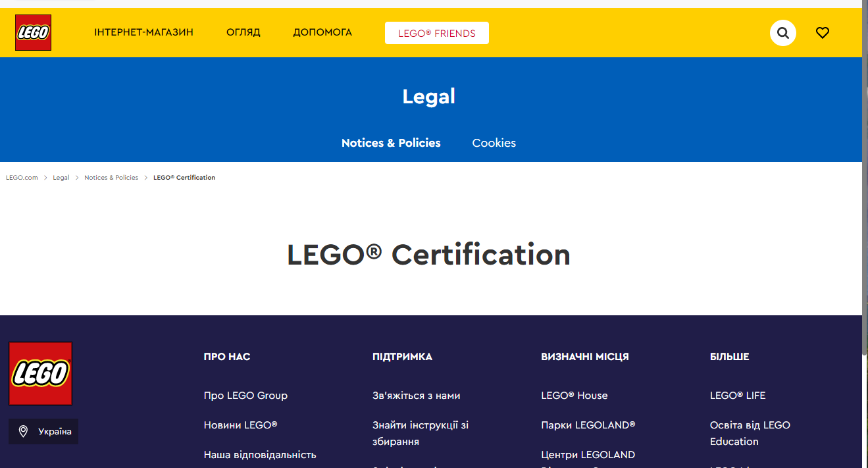Open the wishlist heart icon
868x468 pixels.
point(823,32)
